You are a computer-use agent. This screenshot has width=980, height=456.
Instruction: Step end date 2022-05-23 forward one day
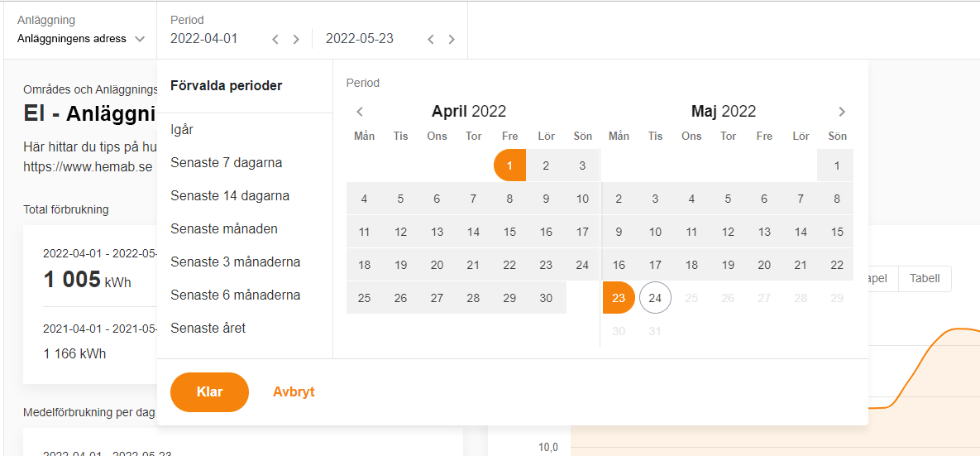[x=452, y=39]
